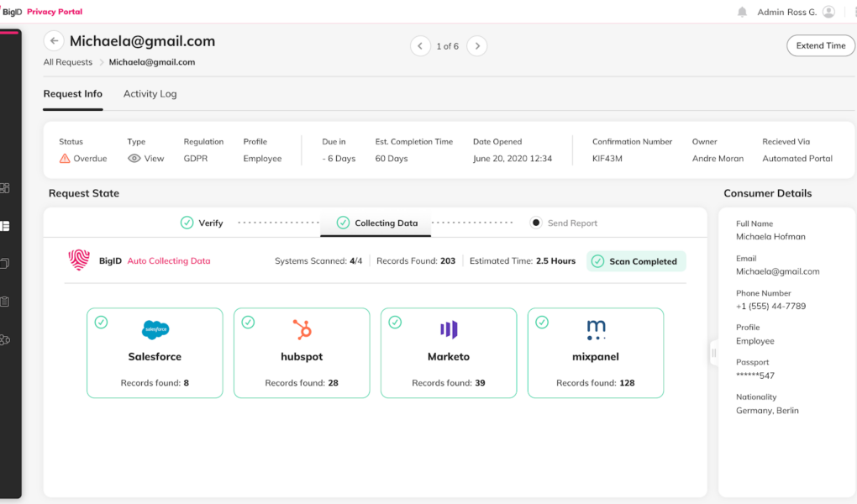Click owner name Andre Moran
857x504 pixels.
click(718, 159)
